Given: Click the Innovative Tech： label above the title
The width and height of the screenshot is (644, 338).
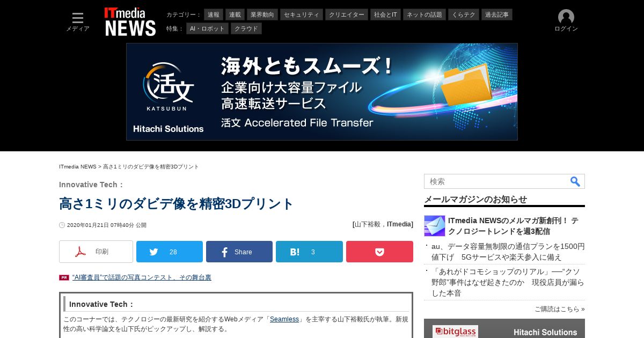Looking at the screenshot, I should pyautogui.click(x=92, y=185).
